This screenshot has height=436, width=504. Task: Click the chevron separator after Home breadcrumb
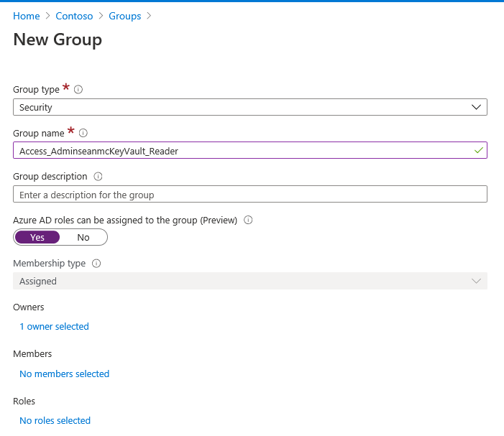coord(48,16)
